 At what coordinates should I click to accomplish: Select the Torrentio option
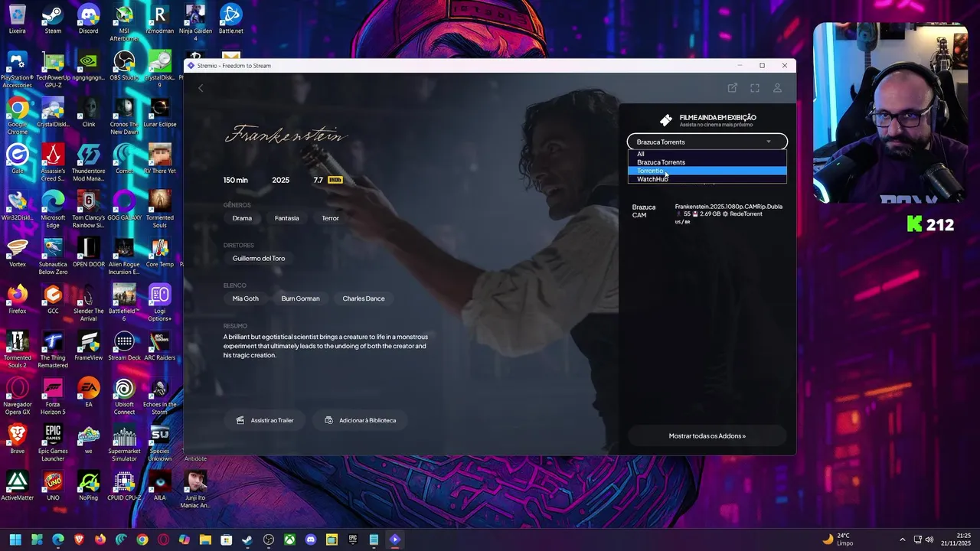click(x=707, y=171)
